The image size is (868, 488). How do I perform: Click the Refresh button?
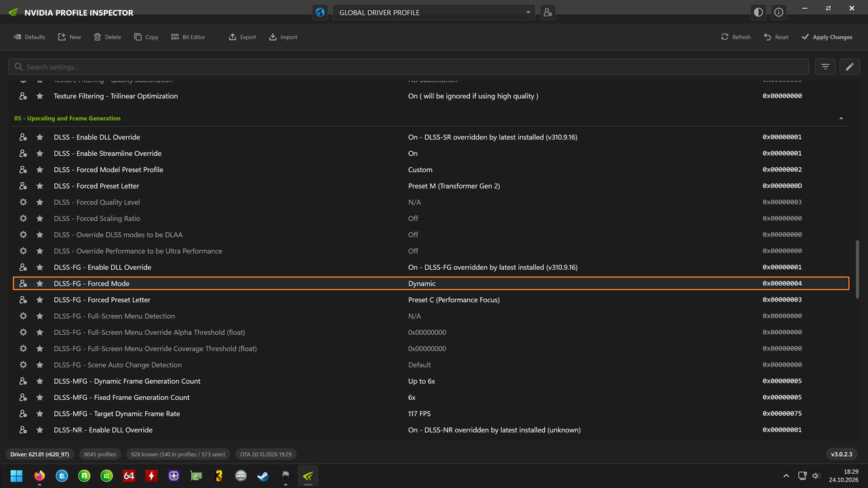point(736,37)
